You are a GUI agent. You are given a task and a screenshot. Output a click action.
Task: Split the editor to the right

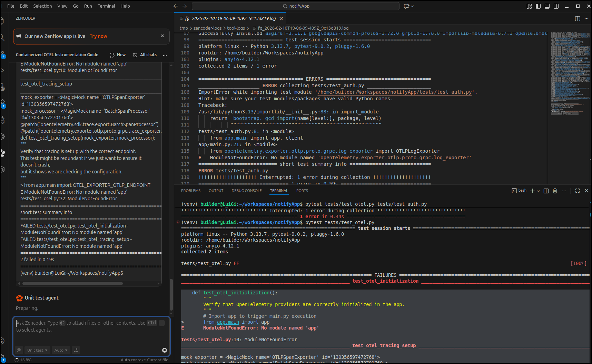pyautogui.click(x=578, y=19)
